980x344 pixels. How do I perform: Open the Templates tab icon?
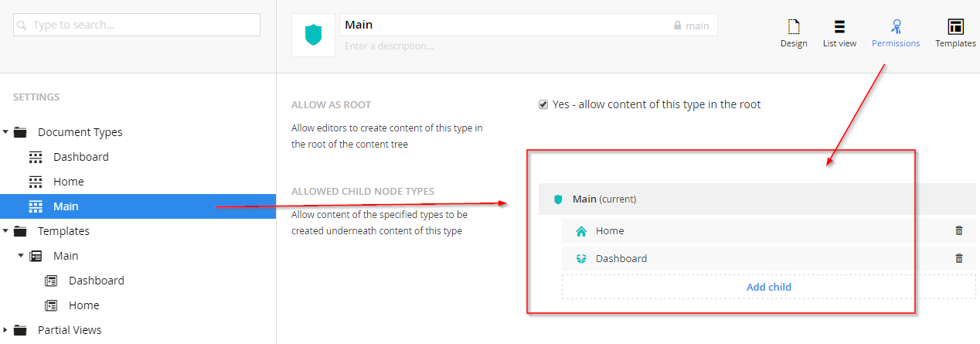click(x=956, y=27)
